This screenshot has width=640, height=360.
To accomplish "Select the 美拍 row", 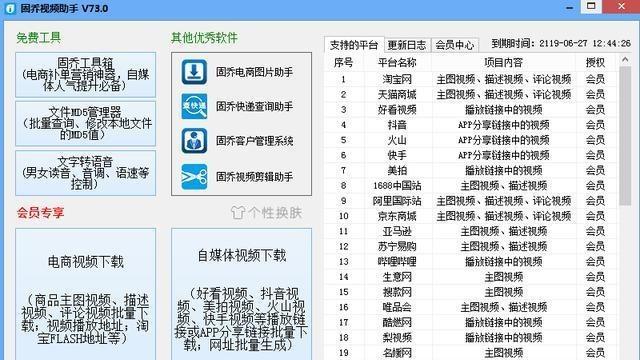I will pyautogui.click(x=470, y=170).
